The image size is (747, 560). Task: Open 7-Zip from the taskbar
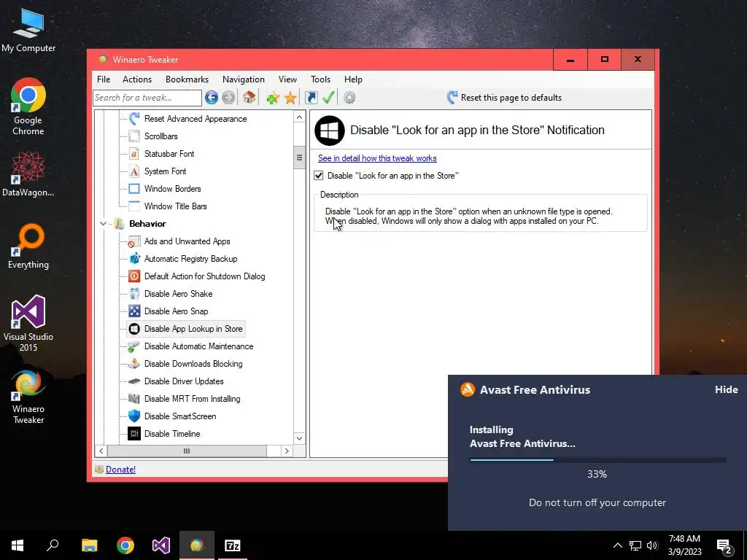tap(233, 545)
